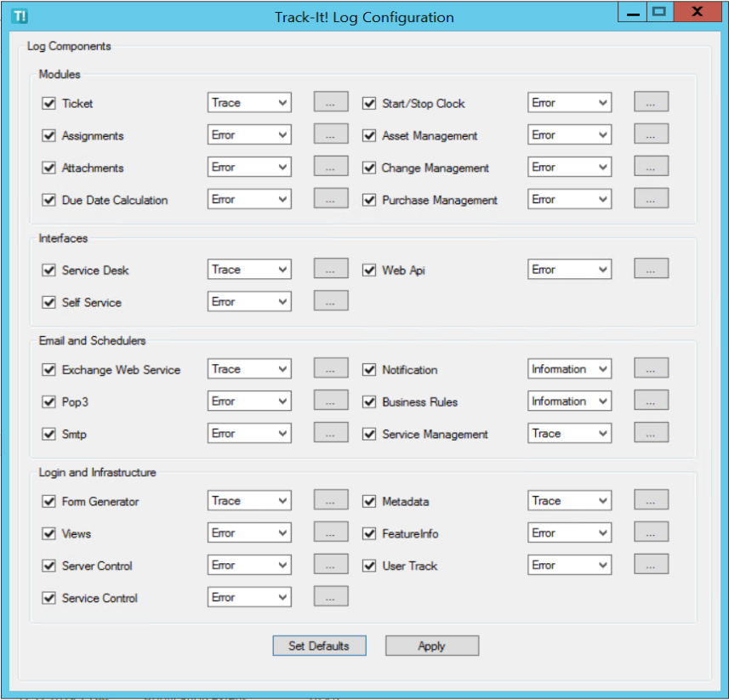
Task: Toggle the Assignments checkbox
Action: click(x=48, y=135)
